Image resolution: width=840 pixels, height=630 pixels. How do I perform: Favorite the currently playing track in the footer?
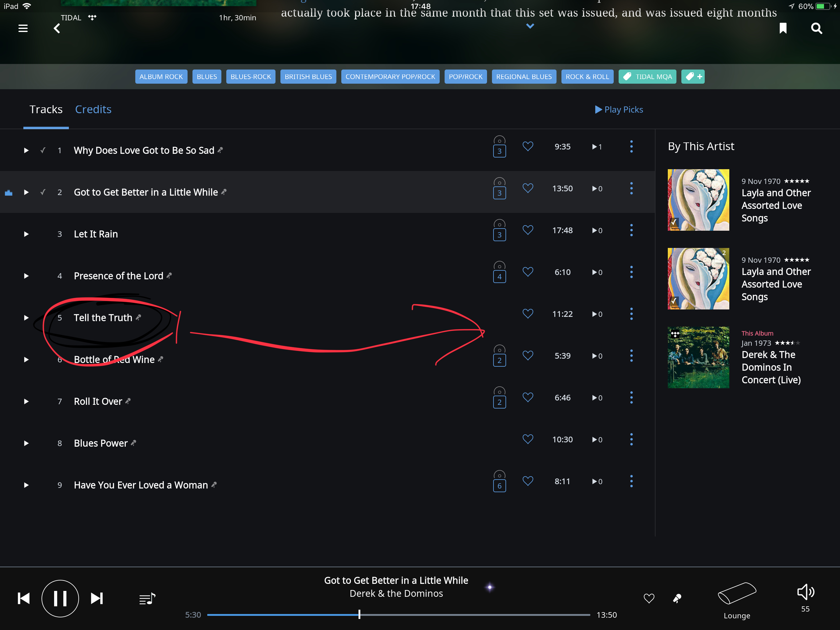(649, 598)
